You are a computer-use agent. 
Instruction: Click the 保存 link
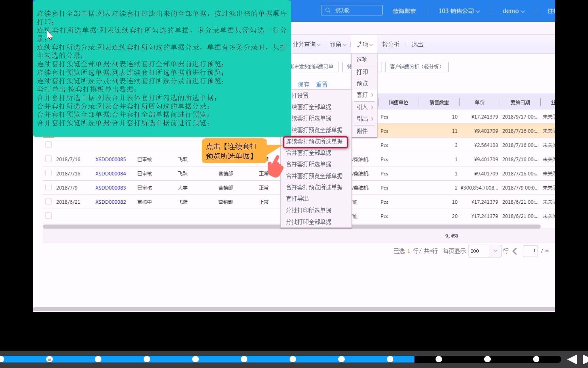(x=304, y=85)
